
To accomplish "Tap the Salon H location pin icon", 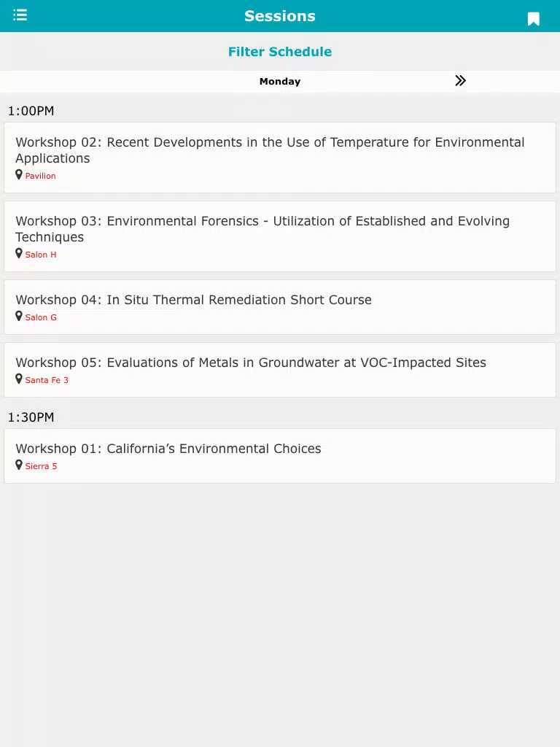I will [x=18, y=253].
